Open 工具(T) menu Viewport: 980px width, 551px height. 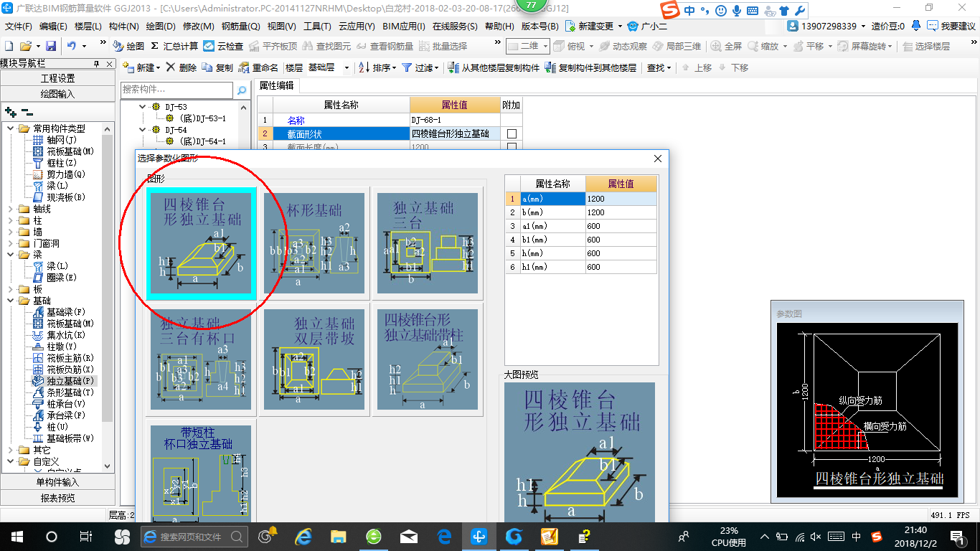point(317,27)
